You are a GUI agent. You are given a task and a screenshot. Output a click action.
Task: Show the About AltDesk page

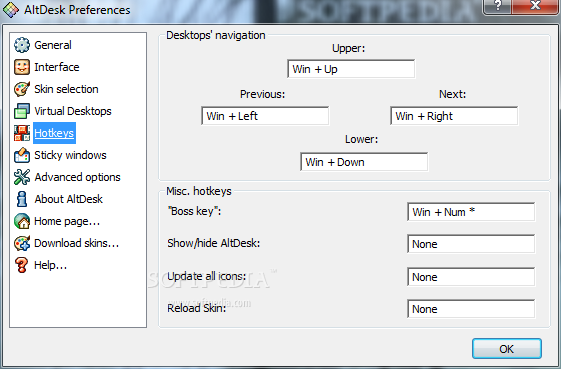point(68,199)
